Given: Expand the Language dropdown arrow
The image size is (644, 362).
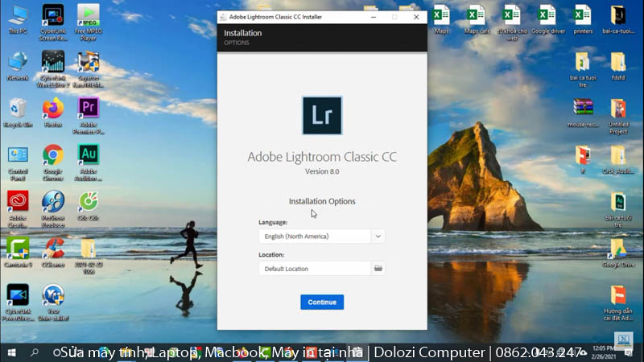Looking at the screenshot, I should [378, 237].
